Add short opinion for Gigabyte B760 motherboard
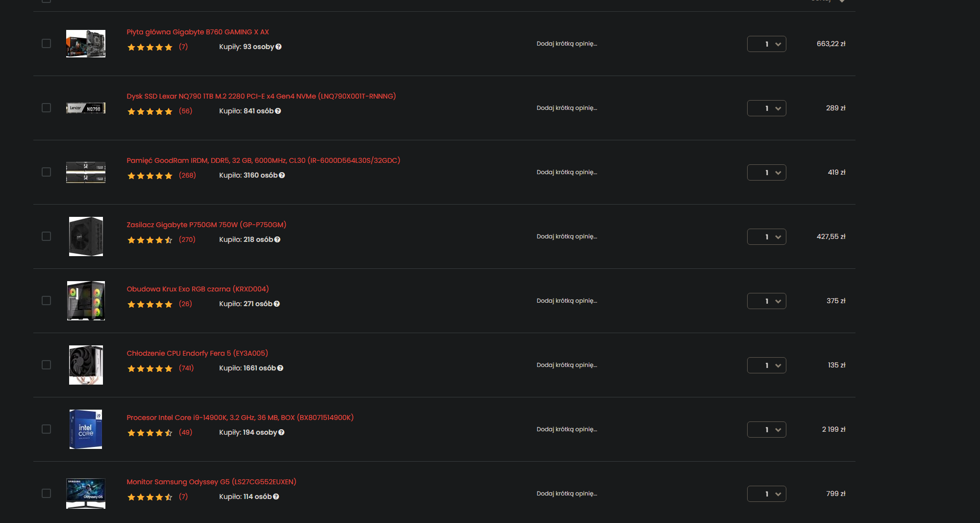Viewport: 980px width, 523px height. click(x=567, y=44)
